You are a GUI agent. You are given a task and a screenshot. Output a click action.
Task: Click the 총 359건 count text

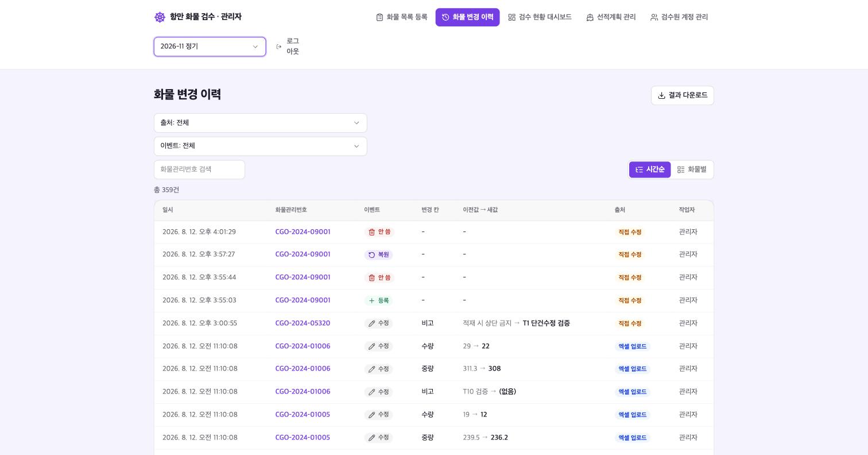(166, 190)
